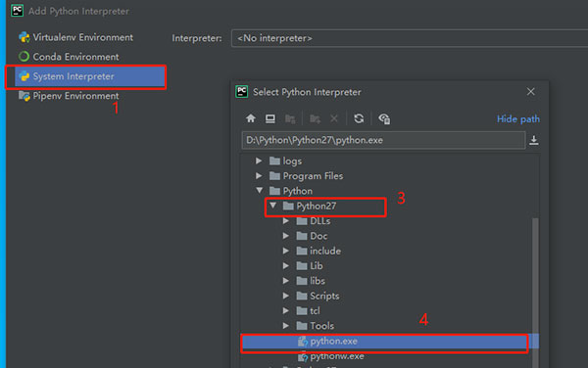Click the Python27 folder icon

288,206
